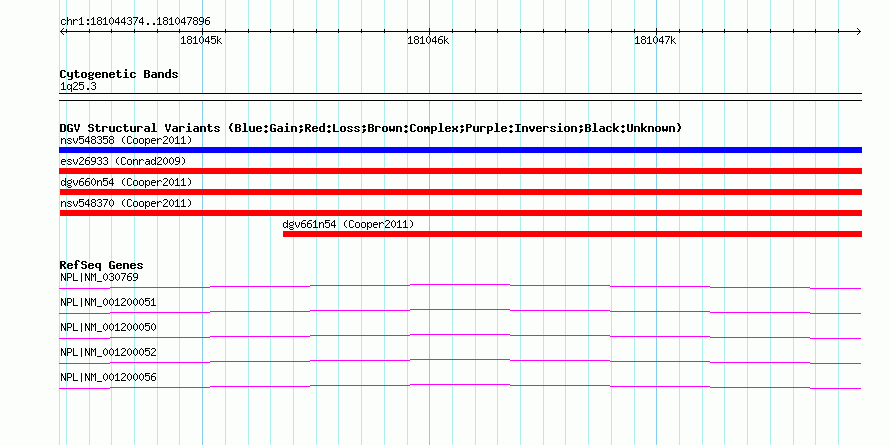Image resolution: width=890 pixels, height=445 pixels.
Task: Open the NPL|NM_001200052 transcript label
Action: (108, 352)
